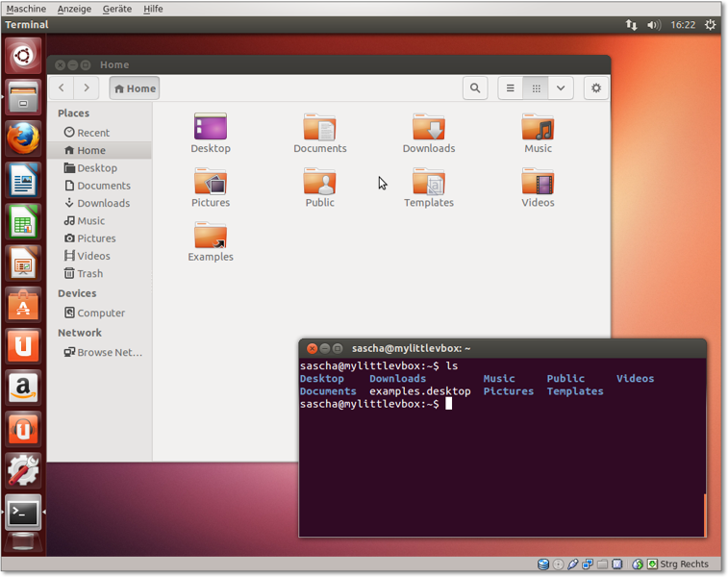This screenshot has width=728, height=577.
Task: Go forward using the forward arrow
Action: coord(87,88)
